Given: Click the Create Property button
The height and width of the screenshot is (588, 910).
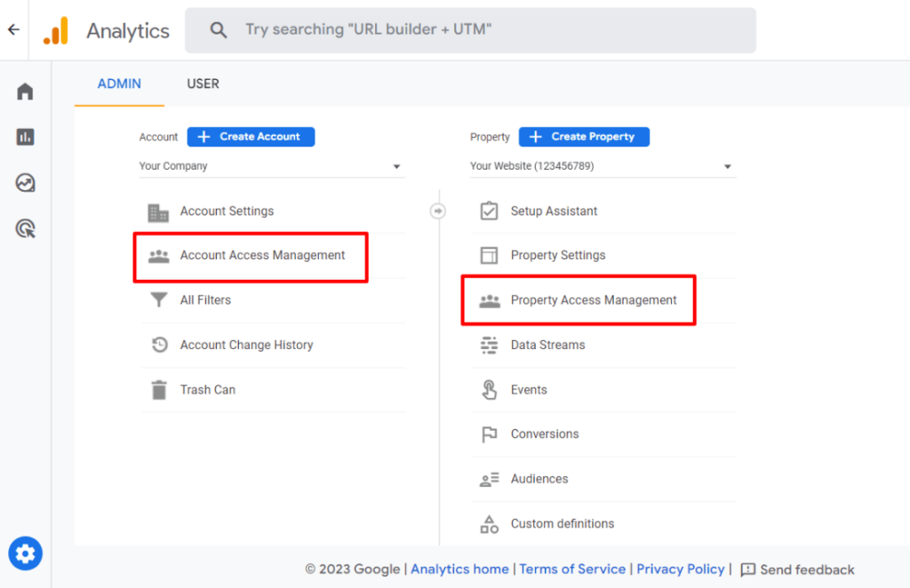Looking at the screenshot, I should tap(584, 136).
